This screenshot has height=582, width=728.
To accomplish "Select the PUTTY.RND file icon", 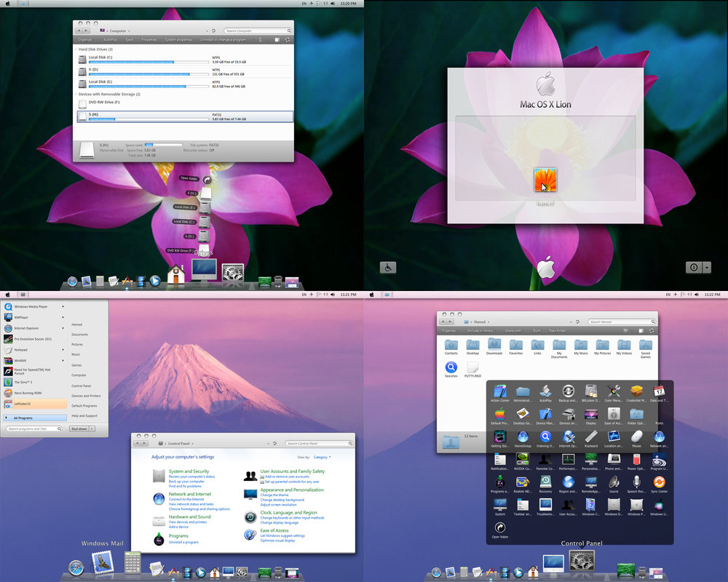I will click(x=472, y=367).
